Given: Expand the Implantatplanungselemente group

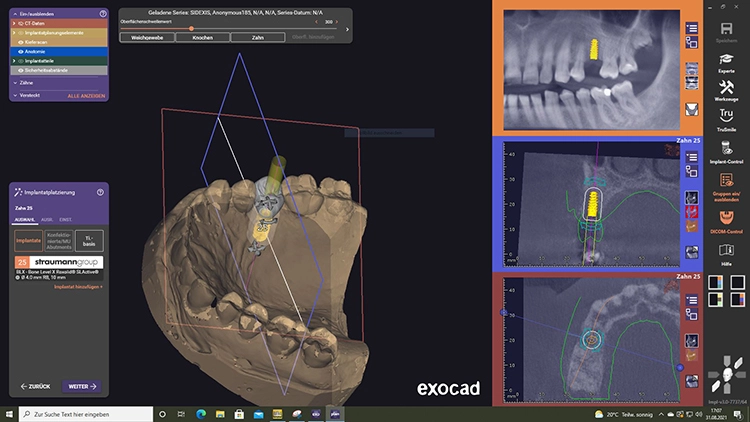Looking at the screenshot, I should click(x=14, y=33).
